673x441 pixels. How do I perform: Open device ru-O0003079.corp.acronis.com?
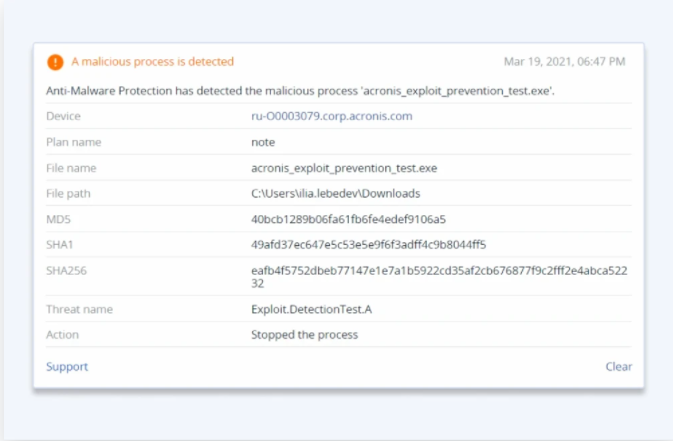(332, 116)
